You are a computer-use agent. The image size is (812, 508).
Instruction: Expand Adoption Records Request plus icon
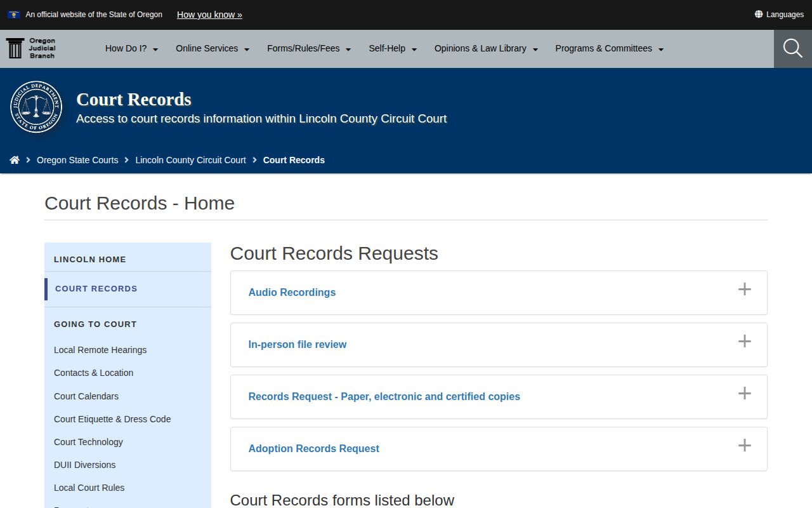point(745,445)
